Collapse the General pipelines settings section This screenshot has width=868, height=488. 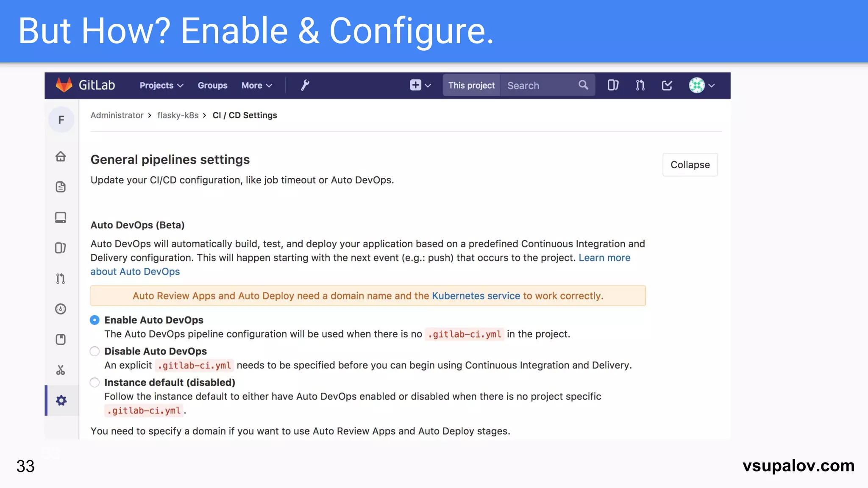(690, 165)
